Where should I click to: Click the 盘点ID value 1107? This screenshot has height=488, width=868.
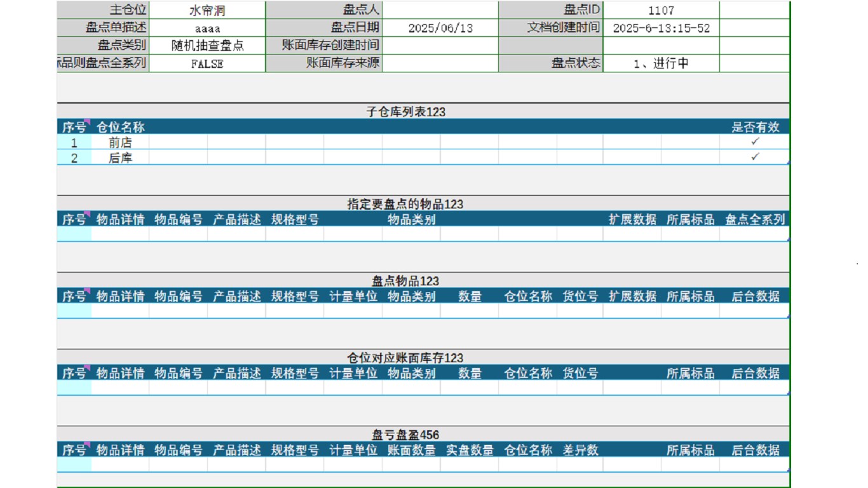[x=663, y=9]
